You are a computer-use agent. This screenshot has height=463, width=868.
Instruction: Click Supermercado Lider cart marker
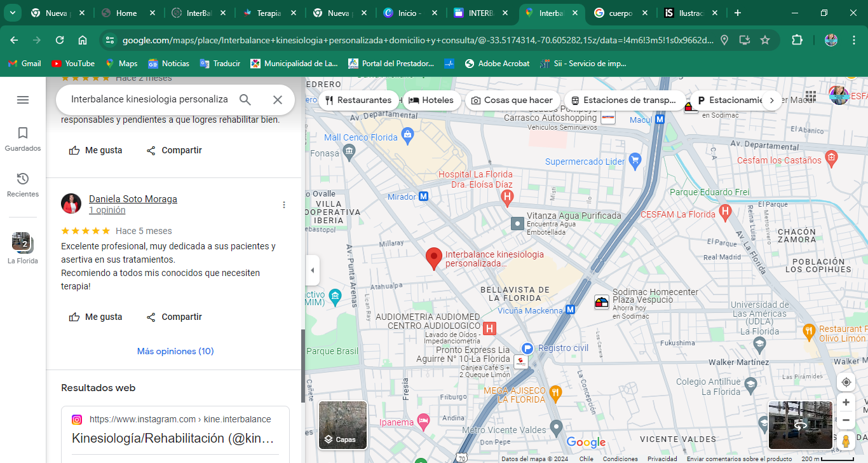click(634, 160)
